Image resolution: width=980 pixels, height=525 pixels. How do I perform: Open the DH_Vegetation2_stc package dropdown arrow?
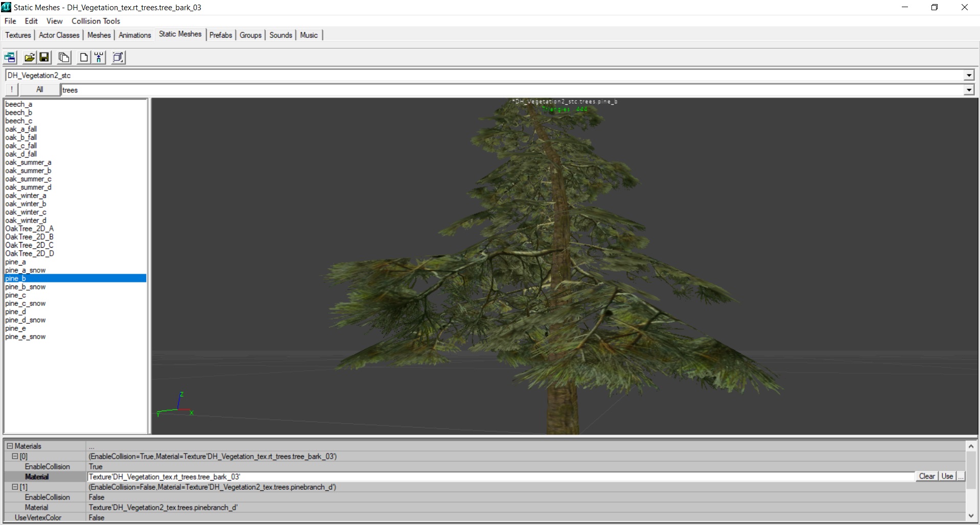[969, 75]
